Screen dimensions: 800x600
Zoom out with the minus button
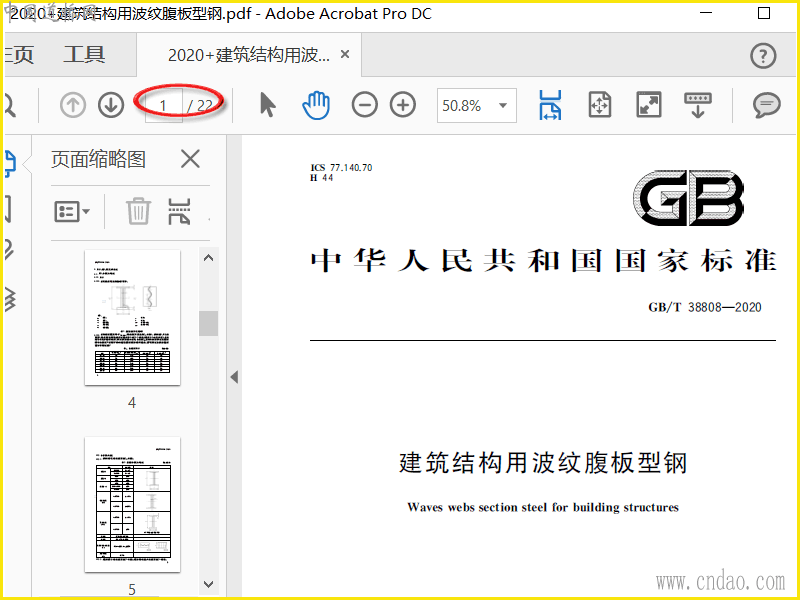tap(364, 105)
